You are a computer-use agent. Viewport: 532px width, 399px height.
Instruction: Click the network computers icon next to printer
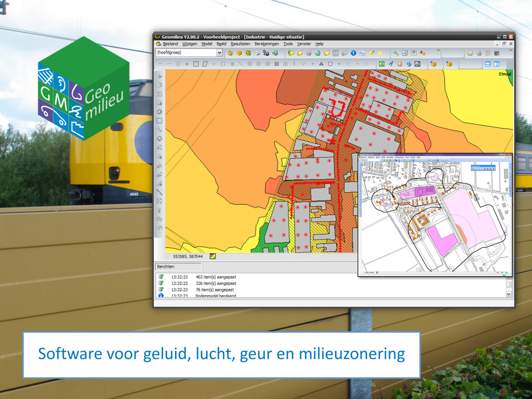tap(266, 53)
